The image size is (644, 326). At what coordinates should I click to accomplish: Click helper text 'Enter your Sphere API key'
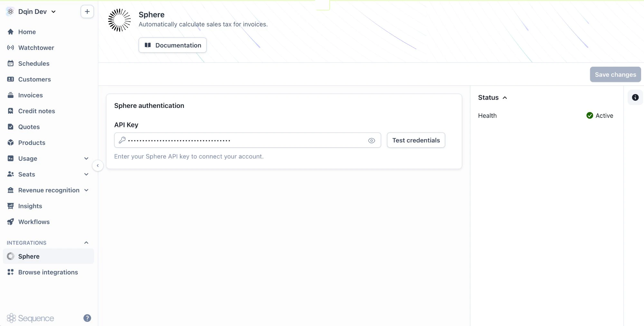189,156
